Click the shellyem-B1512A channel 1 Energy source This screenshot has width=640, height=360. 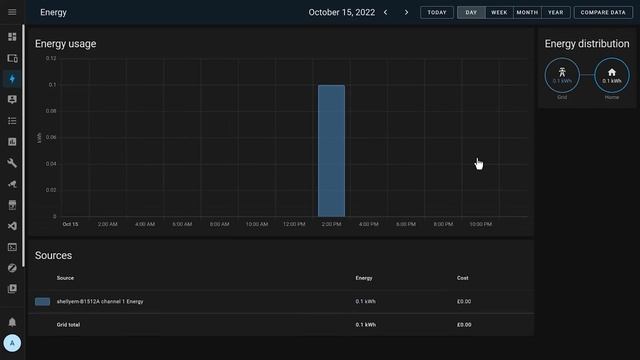click(100, 302)
